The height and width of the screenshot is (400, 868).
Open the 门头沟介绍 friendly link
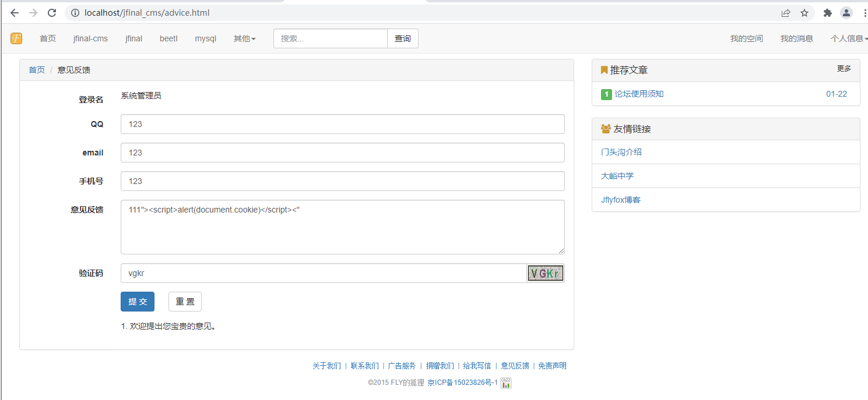click(621, 152)
